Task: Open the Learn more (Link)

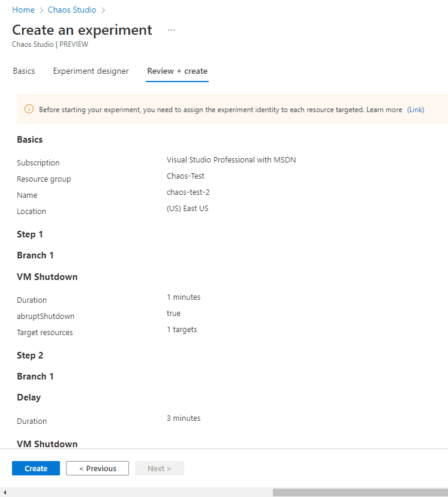Action: (x=416, y=110)
